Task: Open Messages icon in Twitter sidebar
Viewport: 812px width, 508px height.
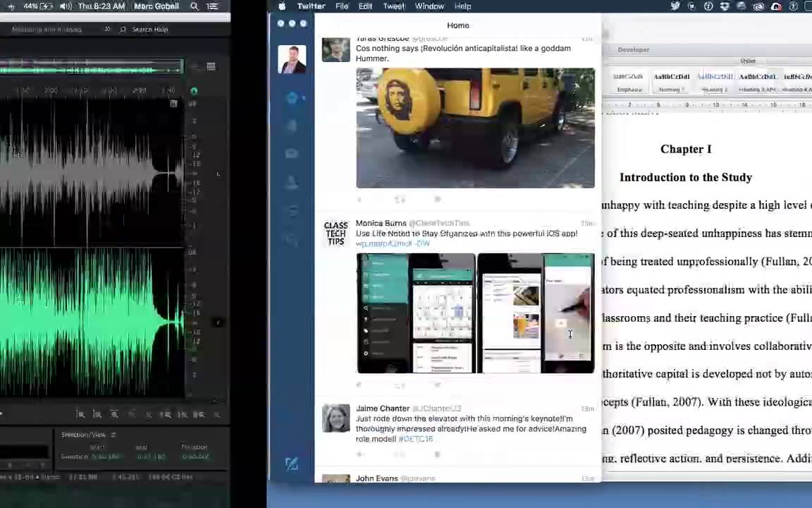Action: pos(292,153)
